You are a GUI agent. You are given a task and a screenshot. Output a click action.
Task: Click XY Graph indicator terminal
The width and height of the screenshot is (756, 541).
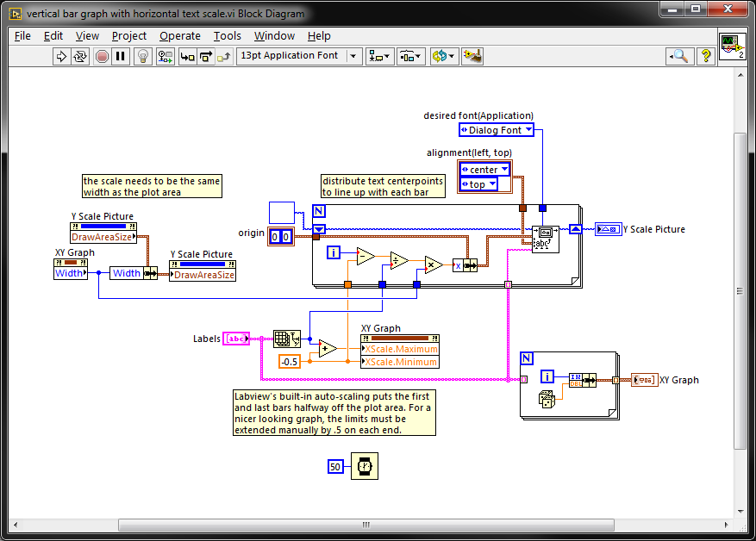(645, 380)
